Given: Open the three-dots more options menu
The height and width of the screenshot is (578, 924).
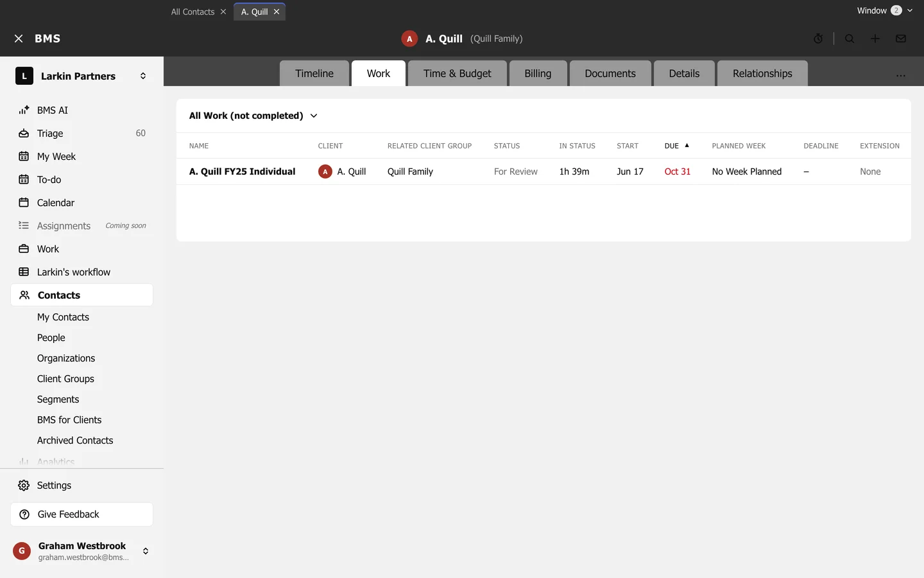Looking at the screenshot, I should pyautogui.click(x=901, y=75).
